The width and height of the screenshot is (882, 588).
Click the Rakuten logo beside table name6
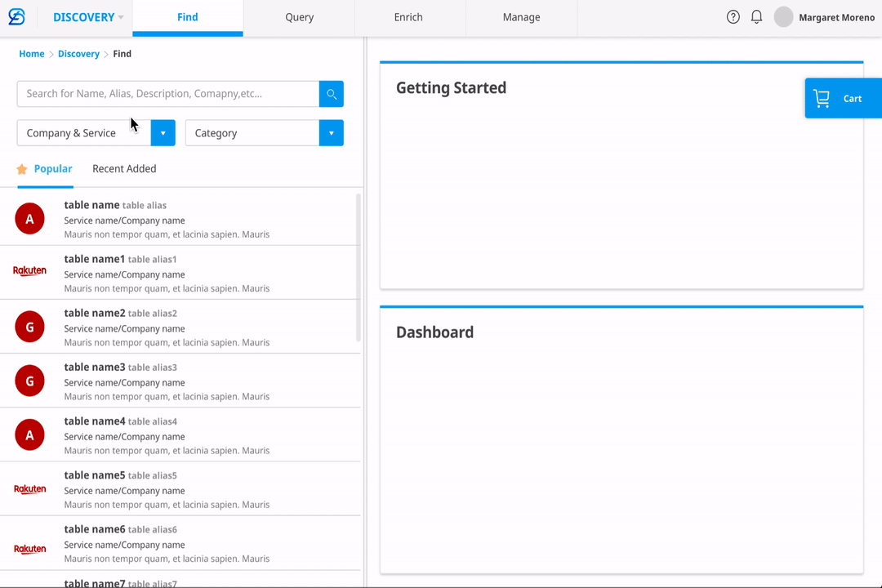coord(30,549)
